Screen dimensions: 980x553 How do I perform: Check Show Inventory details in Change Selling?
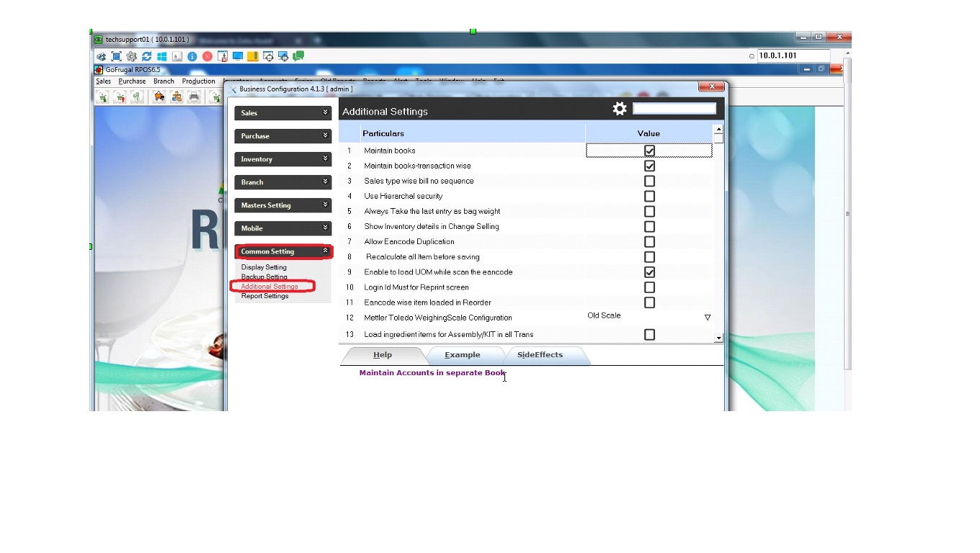click(649, 226)
